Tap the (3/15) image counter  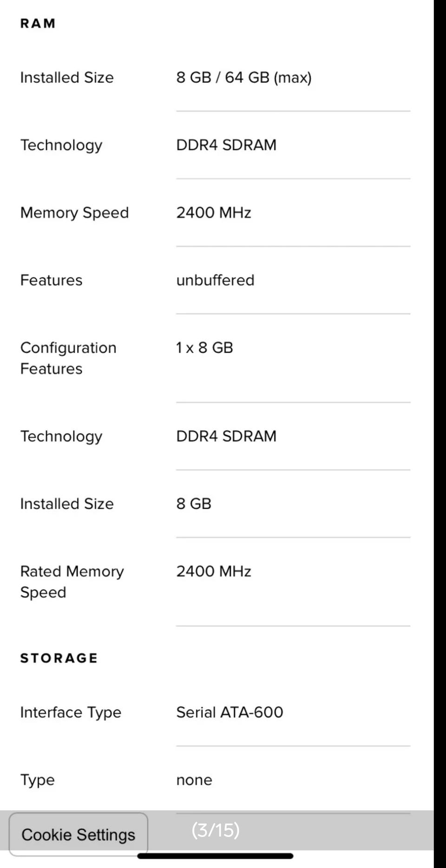tap(216, 830)
